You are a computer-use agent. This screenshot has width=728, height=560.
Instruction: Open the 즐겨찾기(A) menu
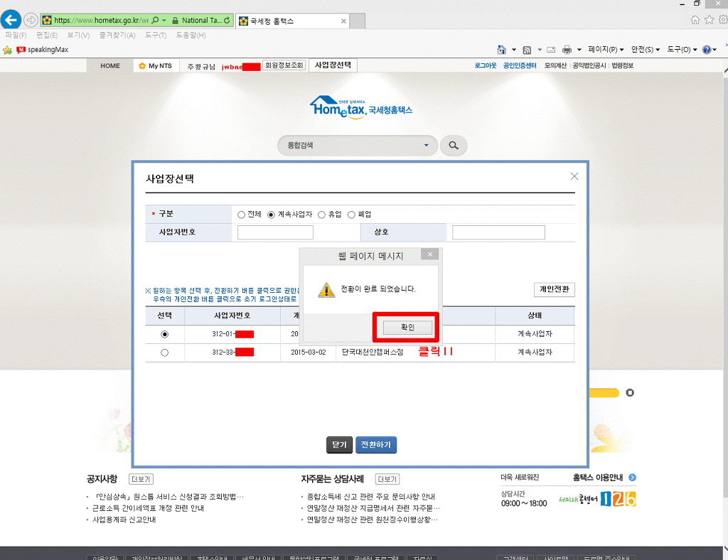point(117,36)
